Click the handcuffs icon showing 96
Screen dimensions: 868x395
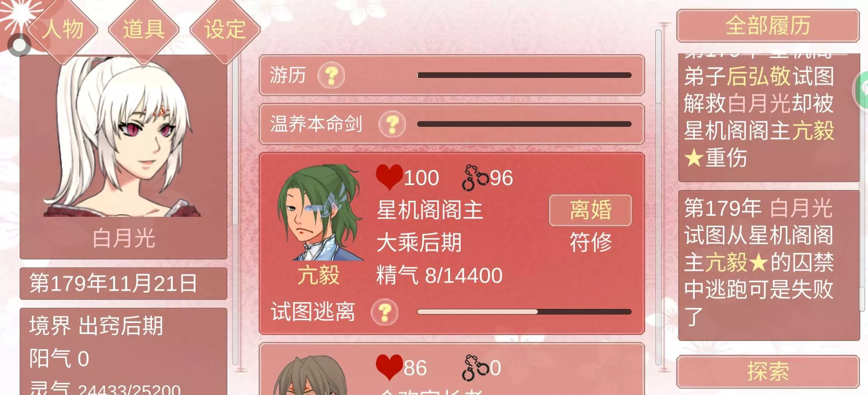pos(475,178)
